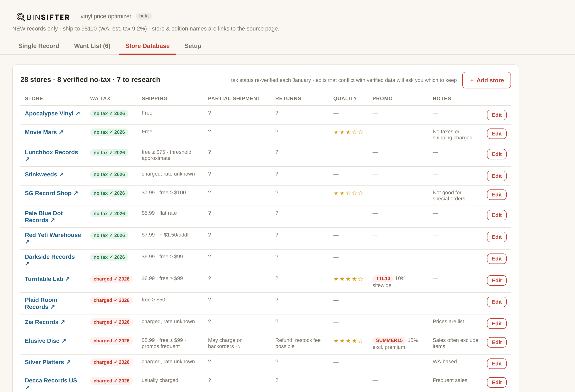The width and height of the screenshot is (575, 392).
Task: Open Apocalypse Vinyl store link
Action: point(52,113)
